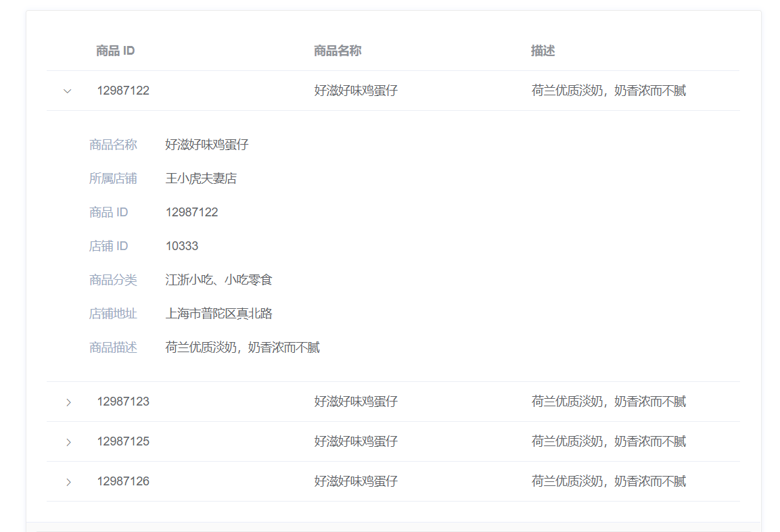Image resolution: width=780 pixels, height=532 pixels.
Task: Expand the row for product 12987125
Action: click(x=68, y=441)
